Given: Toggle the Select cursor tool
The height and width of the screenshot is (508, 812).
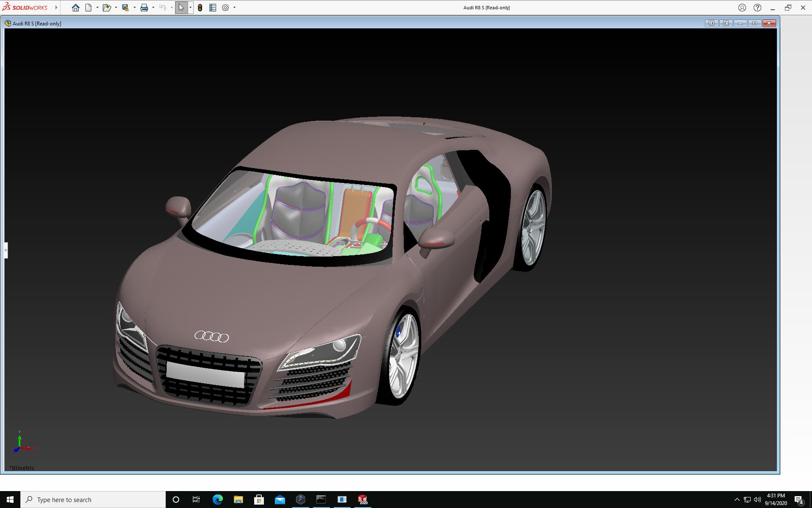Looking at the screenshot, I should click(181, 8).
